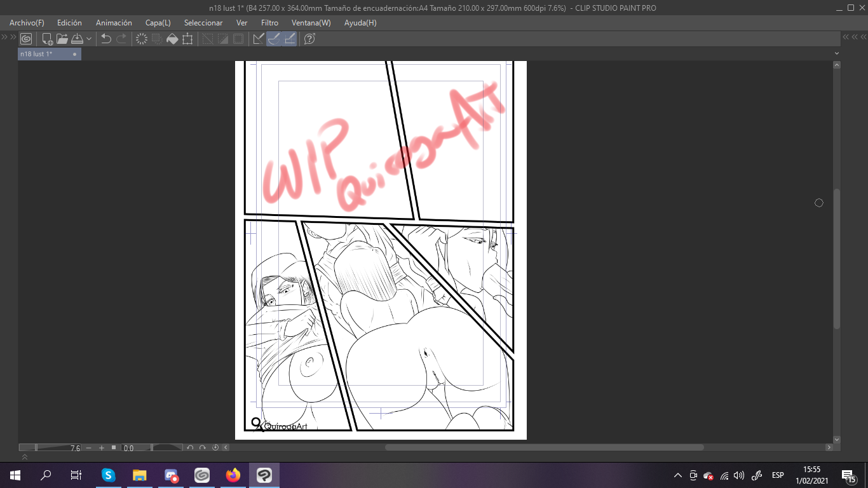Click the Clip Studio launcher icon
Screen dimensions: 868x488
(26, 39)
